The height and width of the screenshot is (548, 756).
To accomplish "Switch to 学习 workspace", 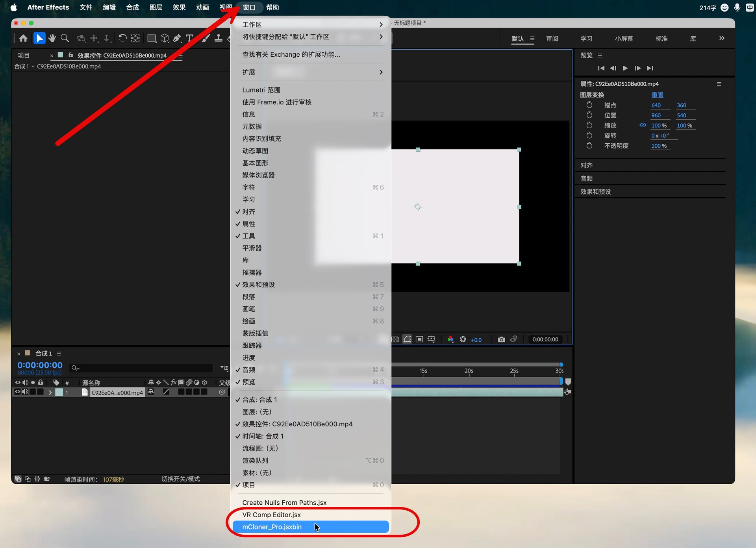I will pyautogui.click(x=586, y=39).
